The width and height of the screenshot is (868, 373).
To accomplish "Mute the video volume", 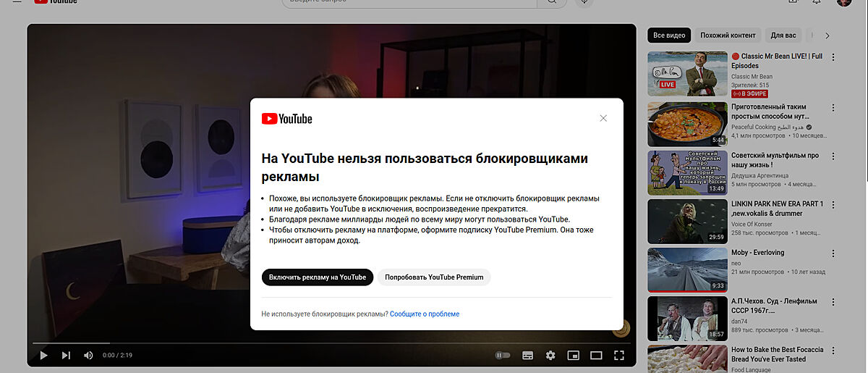I will coord(88,355).
